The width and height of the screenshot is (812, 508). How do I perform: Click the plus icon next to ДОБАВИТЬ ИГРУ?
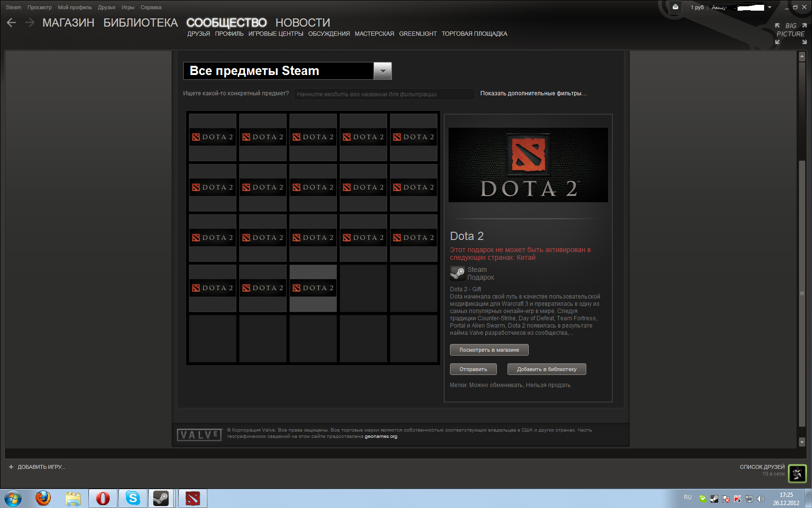coord(11,467)
